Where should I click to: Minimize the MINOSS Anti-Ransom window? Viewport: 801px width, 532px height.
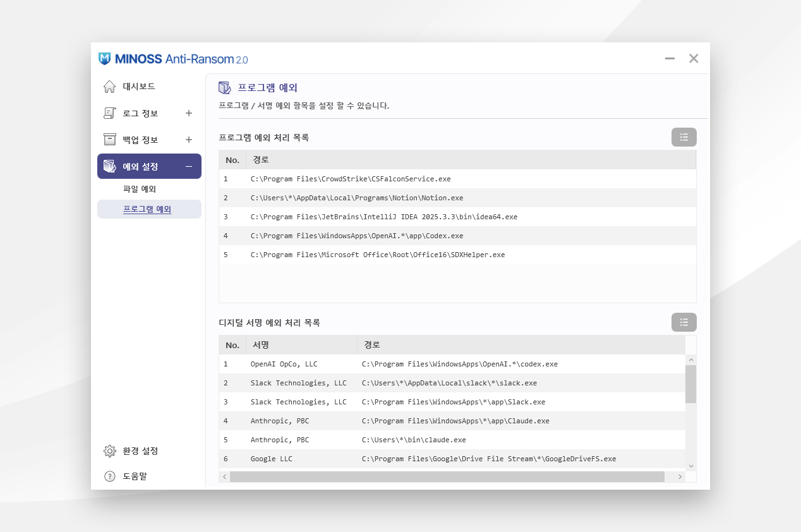(x=670, y=59)
